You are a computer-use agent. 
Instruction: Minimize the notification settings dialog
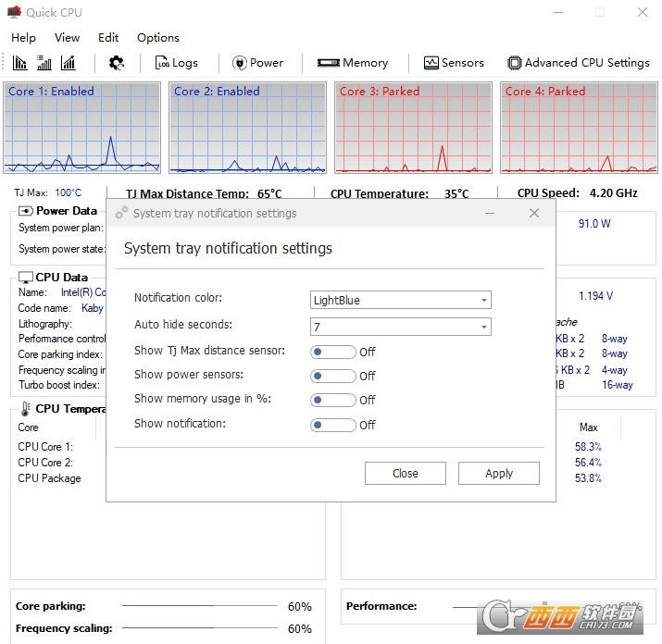click(x=490, y=213)
